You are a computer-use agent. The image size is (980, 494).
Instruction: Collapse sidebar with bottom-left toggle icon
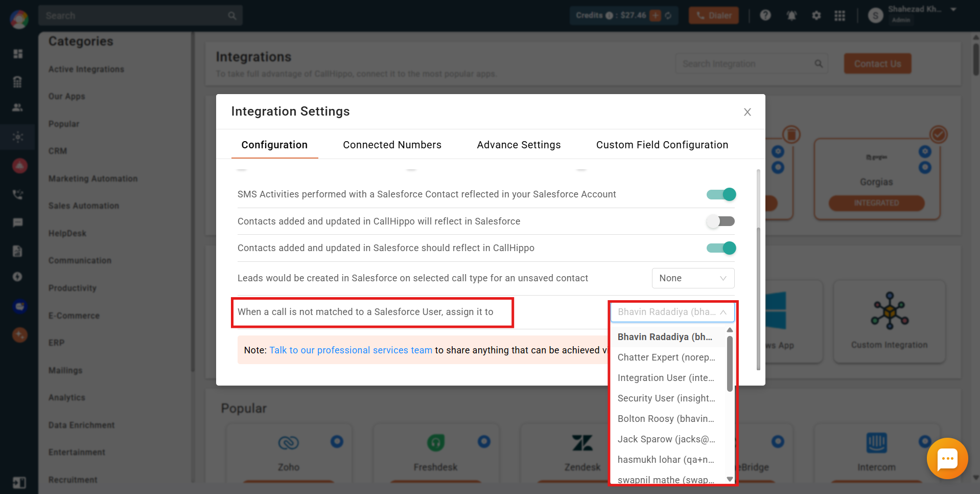click(x=19, y=483)
